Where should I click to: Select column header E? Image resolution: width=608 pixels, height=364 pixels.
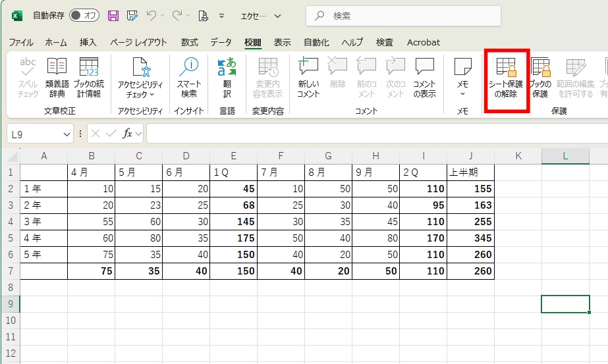coord(234,155)
